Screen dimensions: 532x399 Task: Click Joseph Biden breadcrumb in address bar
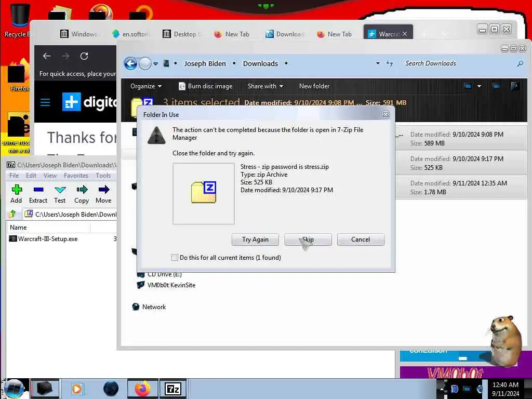coord(205,63)
